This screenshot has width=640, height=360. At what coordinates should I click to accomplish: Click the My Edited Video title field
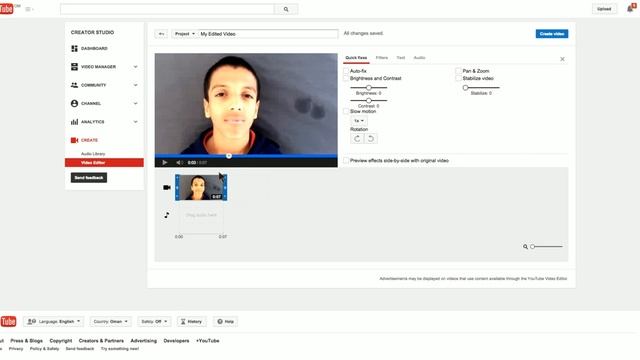(268, 34)
